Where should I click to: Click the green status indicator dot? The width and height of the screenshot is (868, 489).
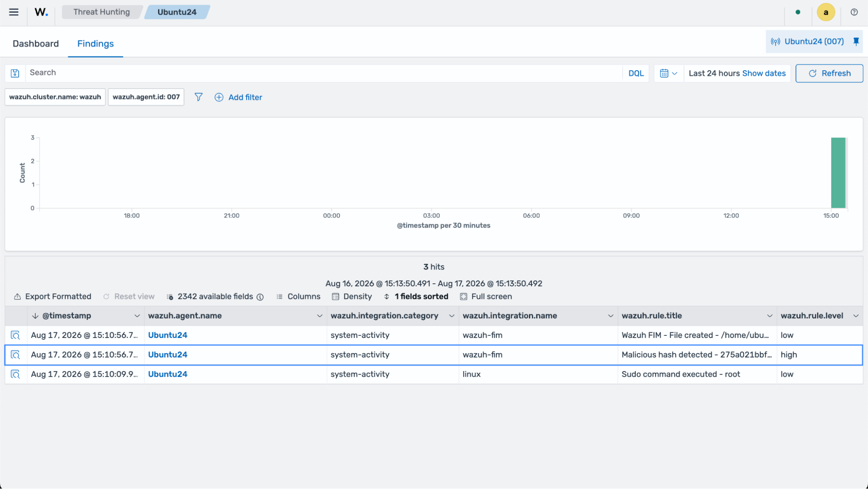point(798,12)
